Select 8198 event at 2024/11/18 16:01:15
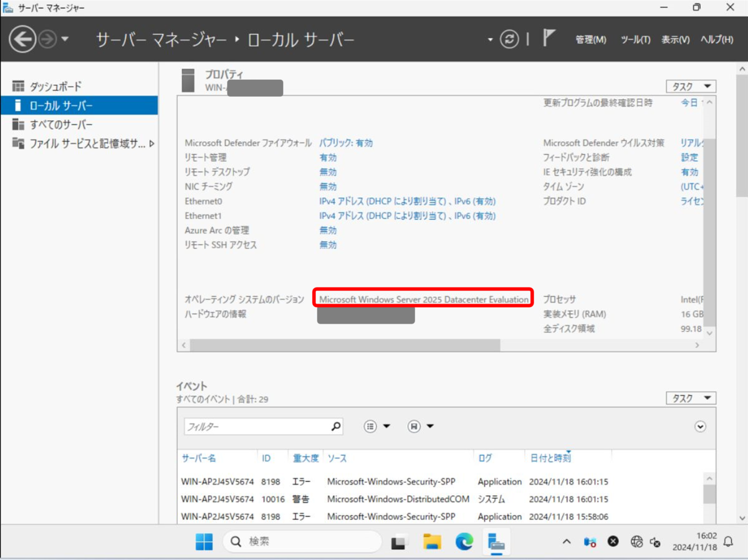This screenshot has width=748, height=560. pos(440,481)
